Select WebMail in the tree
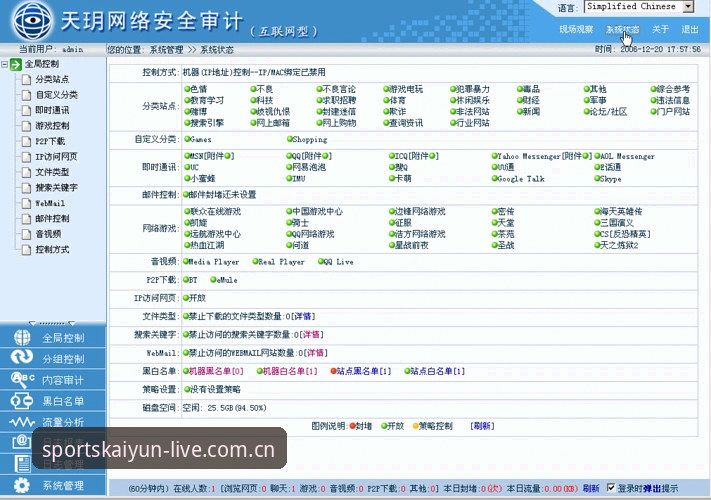Screen dimensions: 711x500 [x=50, y=204]
